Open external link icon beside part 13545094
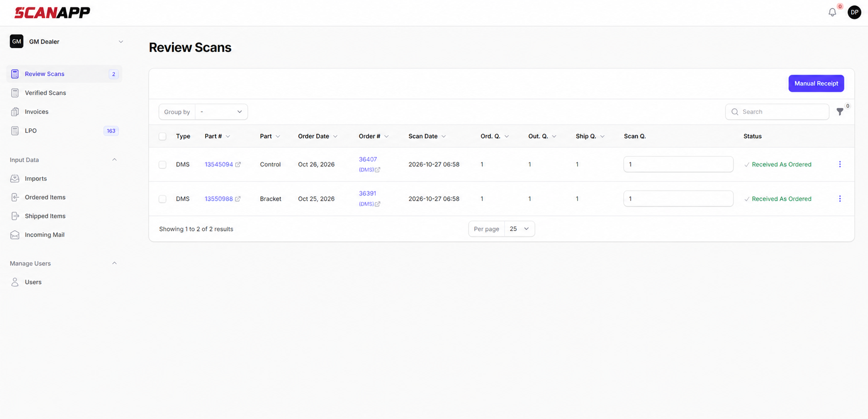Viewport: 868px width, 419px height. click(x=238, y=165)
